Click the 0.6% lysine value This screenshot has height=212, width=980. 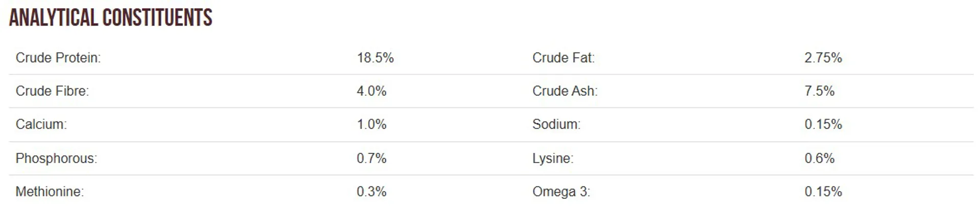coord(820,158)
